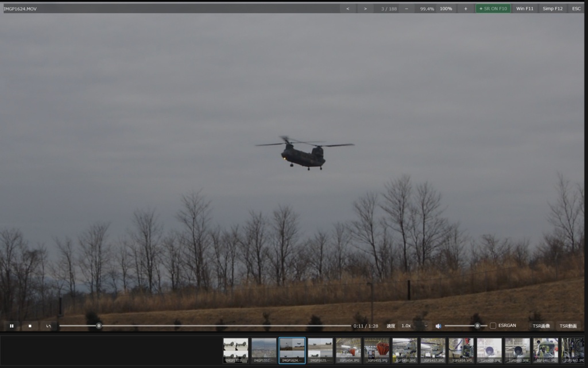Switch to Win F11 window mode
588x368 pixels.
click(525, 9)
